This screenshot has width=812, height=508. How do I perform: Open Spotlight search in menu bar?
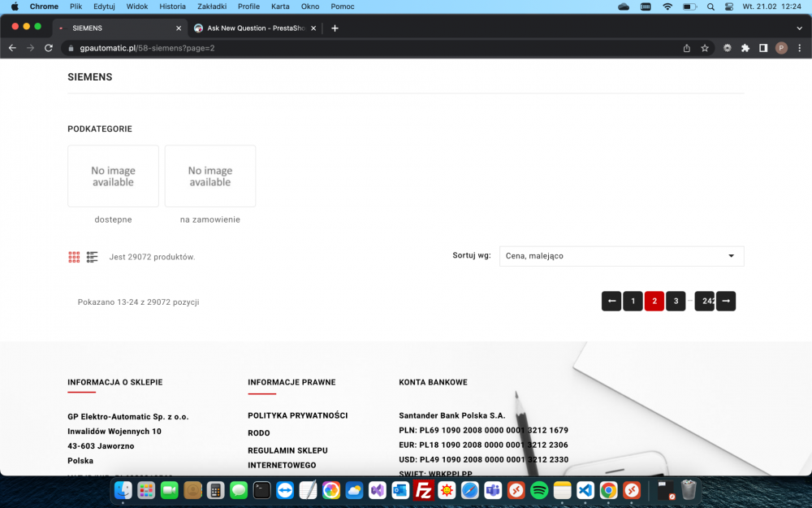click(710, 7)
